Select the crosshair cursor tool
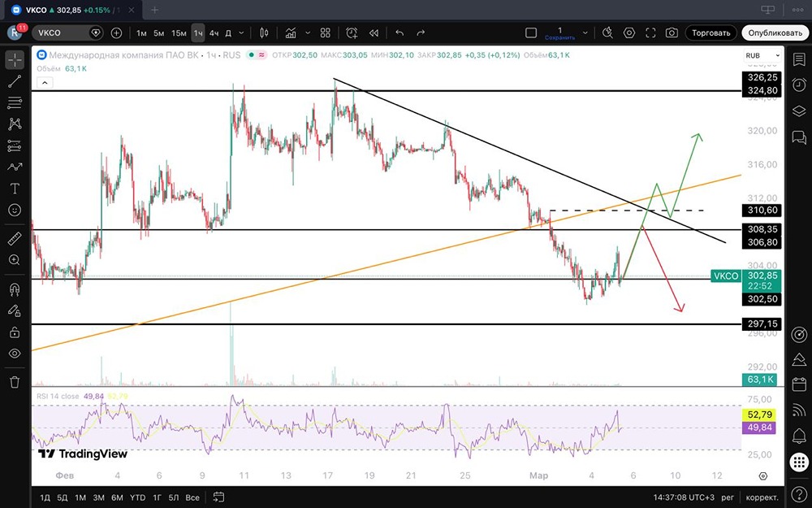 tap(15, 60)
